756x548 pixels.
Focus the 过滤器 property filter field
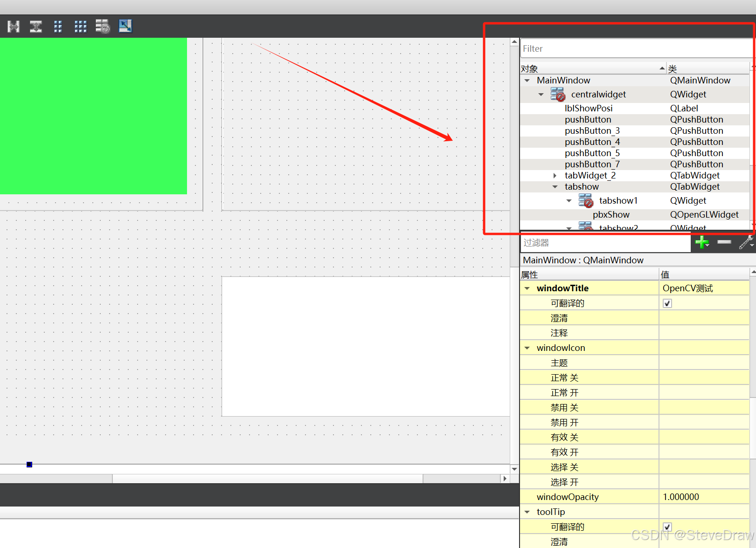pyautogui.click(x=605, y=243)
